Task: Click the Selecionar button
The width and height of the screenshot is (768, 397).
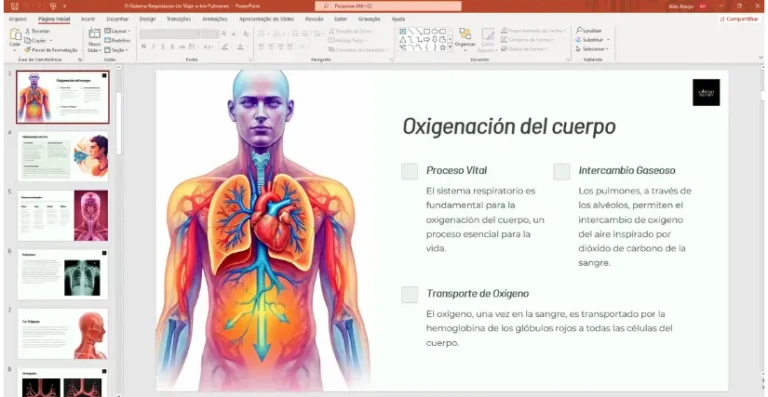Action: (x=592, y=49)
